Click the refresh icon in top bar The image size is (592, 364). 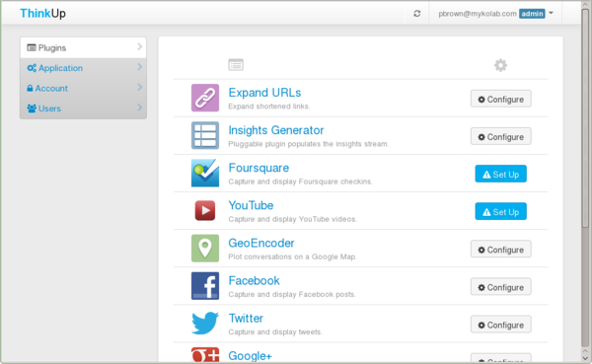tap(416, 14)
